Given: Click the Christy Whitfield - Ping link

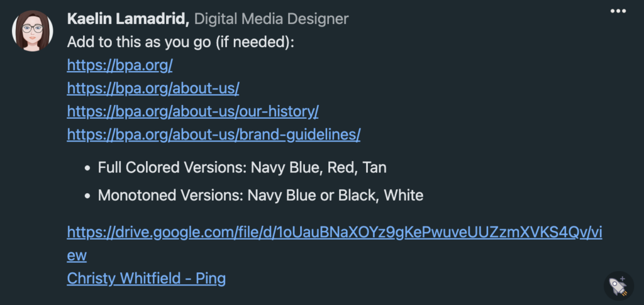Looking at the screenshot, I should coord(146,278).
